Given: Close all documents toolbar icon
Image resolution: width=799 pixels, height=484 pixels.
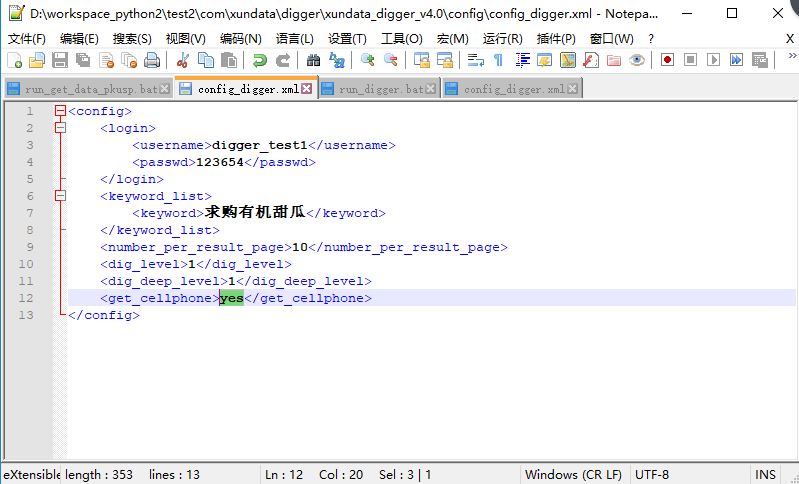Looking at the screenshot, I should (x=129, y=60).
